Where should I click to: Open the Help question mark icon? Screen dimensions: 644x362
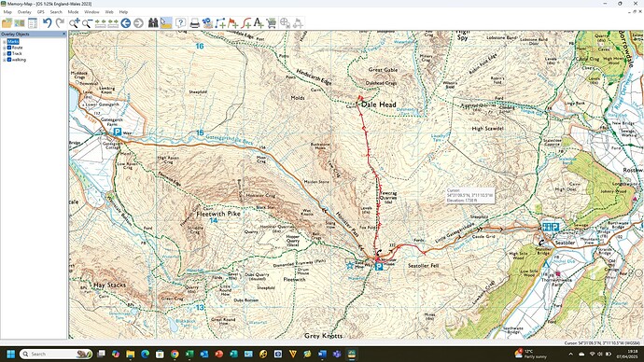point(180,23)
